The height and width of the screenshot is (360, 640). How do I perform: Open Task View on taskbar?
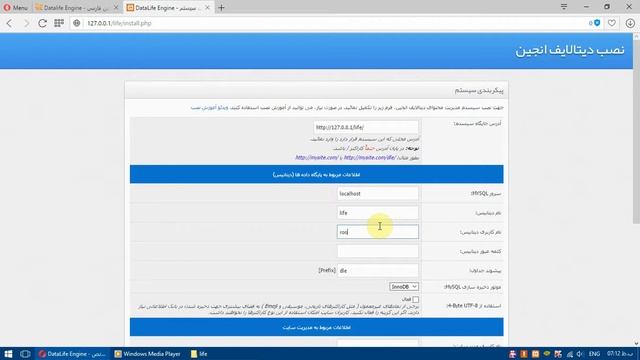point(25,354)
